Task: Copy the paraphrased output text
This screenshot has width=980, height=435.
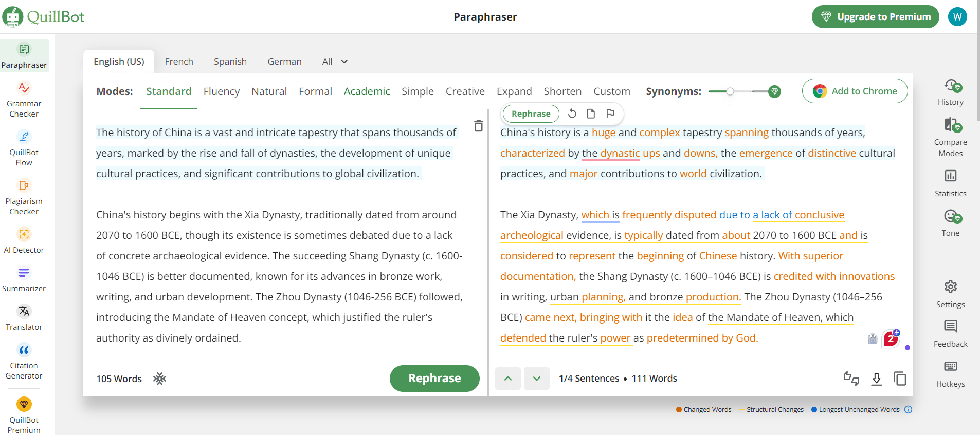Action: (x=899, y=379)
